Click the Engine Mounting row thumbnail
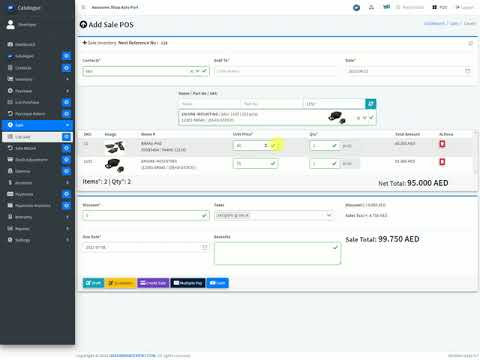The height and width of the screenshot is (360, 480). [x=114, y=165]
